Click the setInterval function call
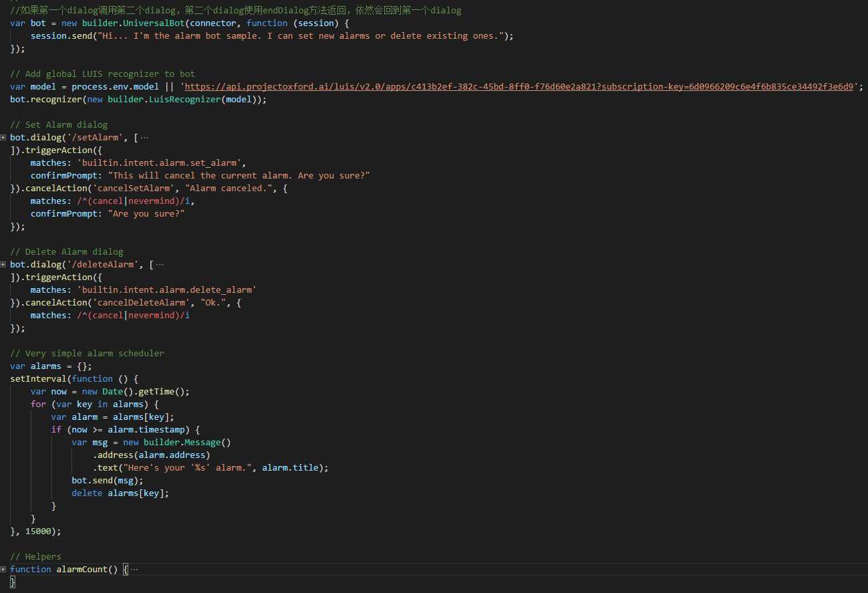The height and width of the screenshot is (593, 868). click(38, 379)
